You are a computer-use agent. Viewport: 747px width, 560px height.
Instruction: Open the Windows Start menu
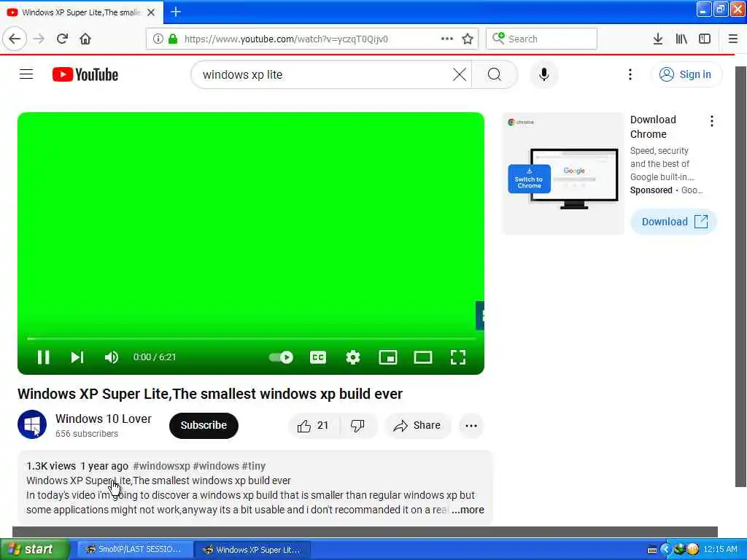tap(34, 549)
